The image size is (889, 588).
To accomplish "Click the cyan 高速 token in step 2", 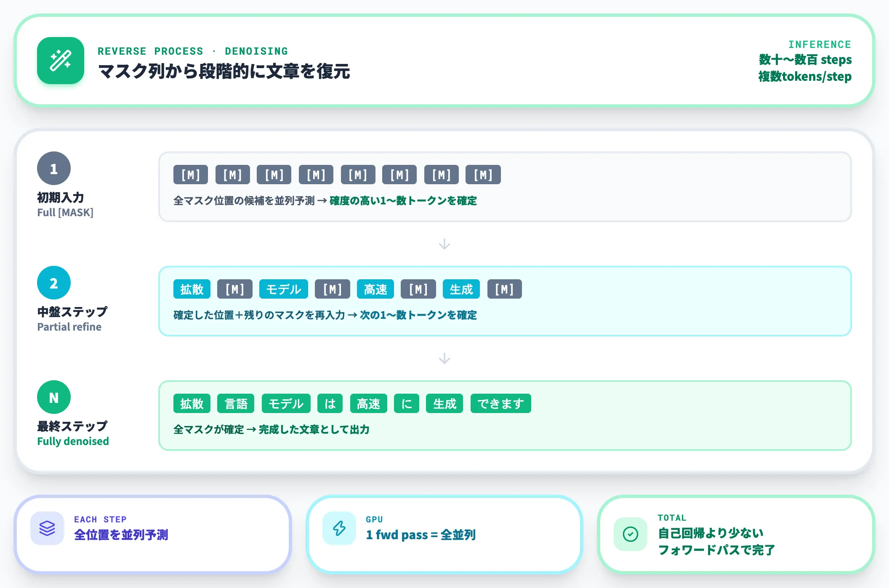I will click(x=375, y=289).
